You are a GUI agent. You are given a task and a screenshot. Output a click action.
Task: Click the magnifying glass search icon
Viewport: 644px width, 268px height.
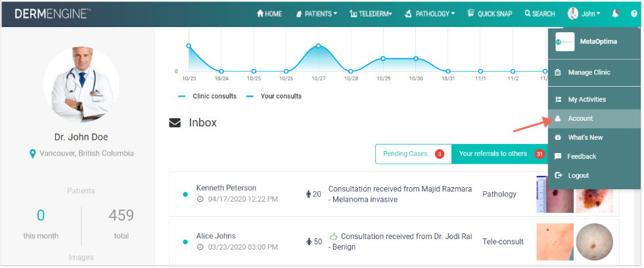(x=528, y=14)
